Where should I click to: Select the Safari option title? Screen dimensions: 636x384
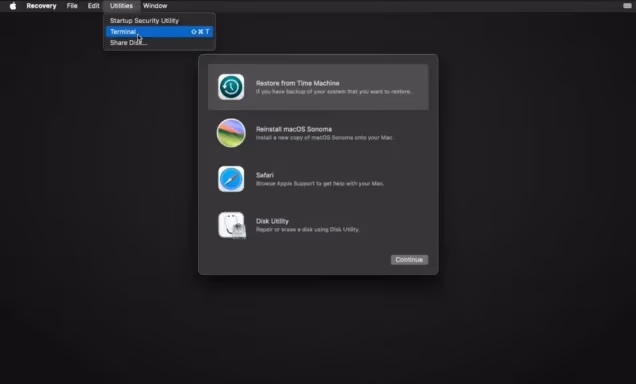click(264, 175)
